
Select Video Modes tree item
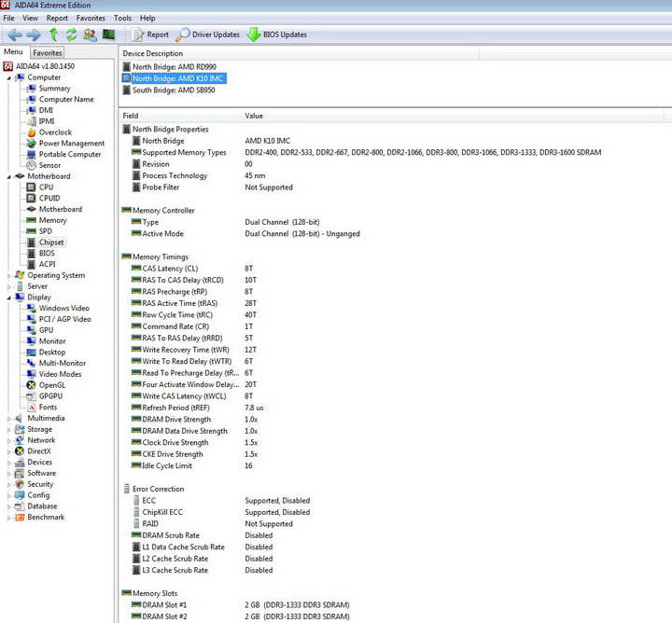[x=60, y=374]
